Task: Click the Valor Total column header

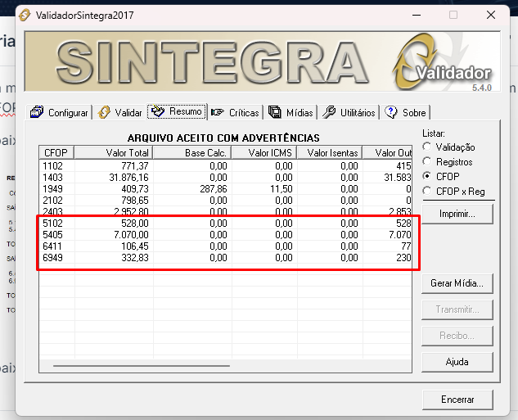Action: (x=113, y=152)
